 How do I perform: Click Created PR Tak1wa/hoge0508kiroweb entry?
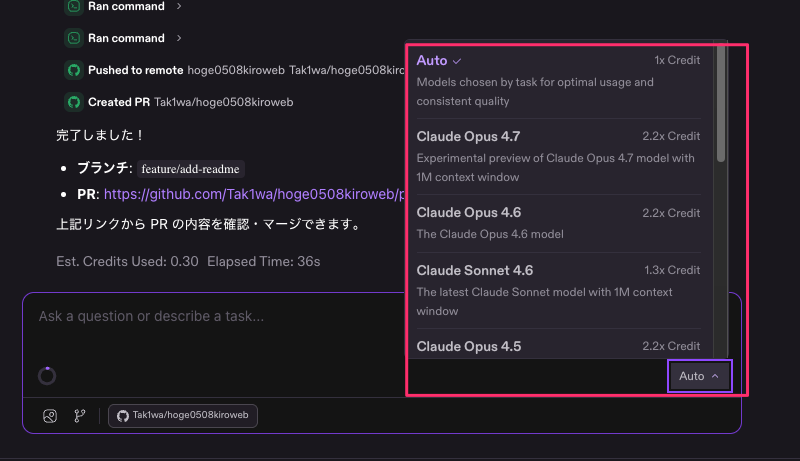[x=179, y=102]
